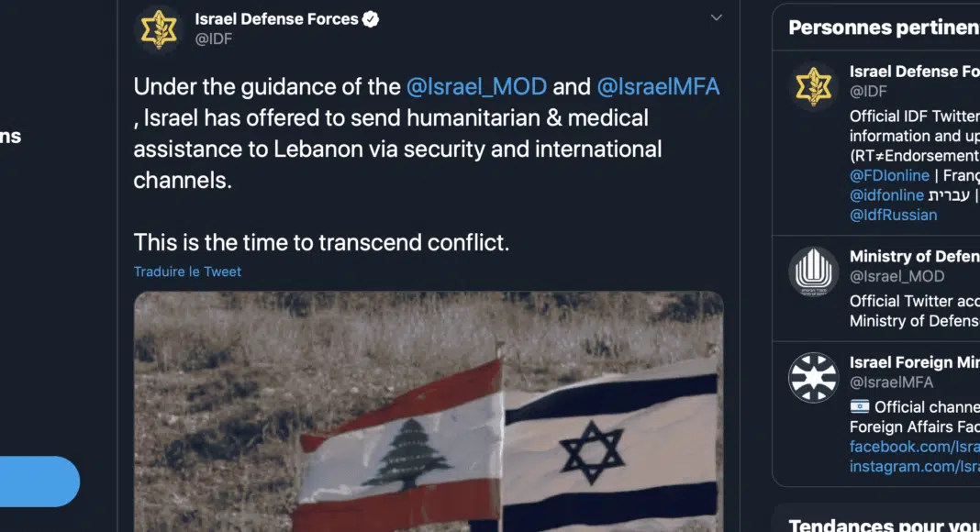Screen dimensions: 980x532
Task: Click the @IDF handle under the tweet author
Action: point(215,39)
